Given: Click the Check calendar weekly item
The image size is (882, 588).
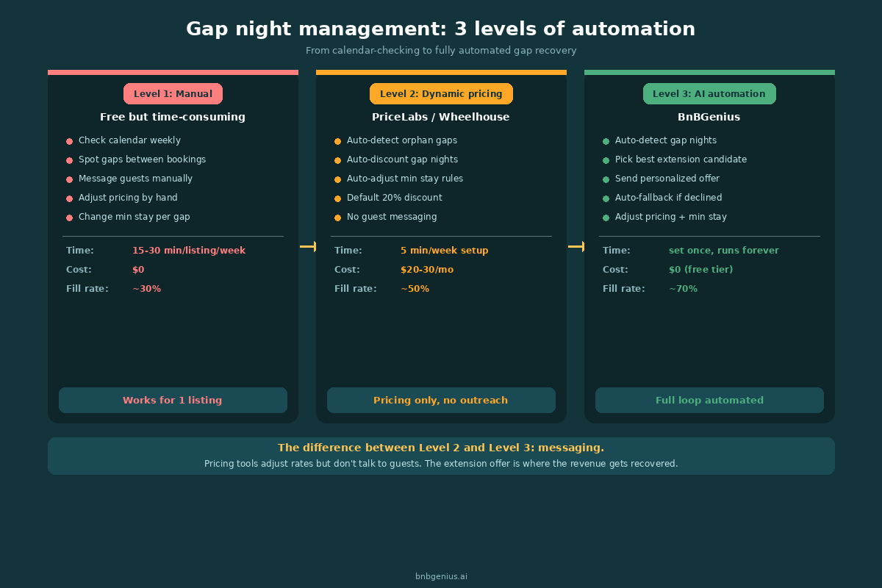Looking at the screenshot, I should [x=129, y=140].
